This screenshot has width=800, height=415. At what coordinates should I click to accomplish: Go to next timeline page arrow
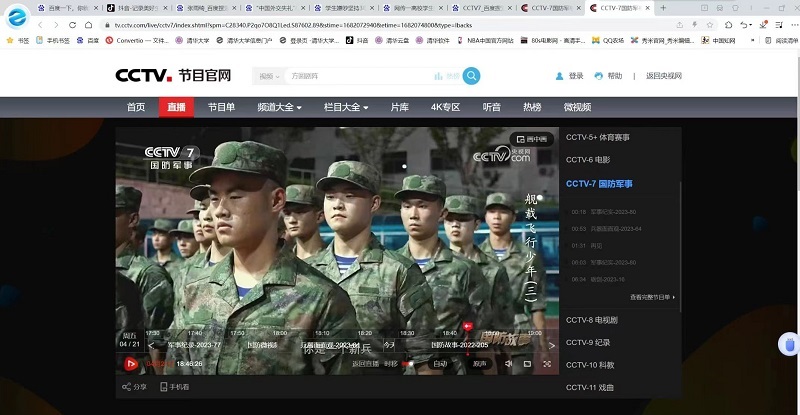(x=552, y=346)
